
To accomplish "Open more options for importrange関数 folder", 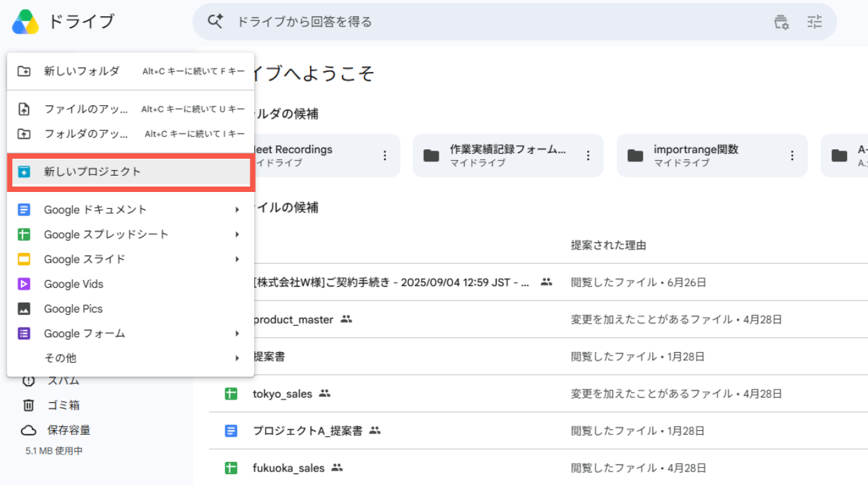I will pos(791,155).
